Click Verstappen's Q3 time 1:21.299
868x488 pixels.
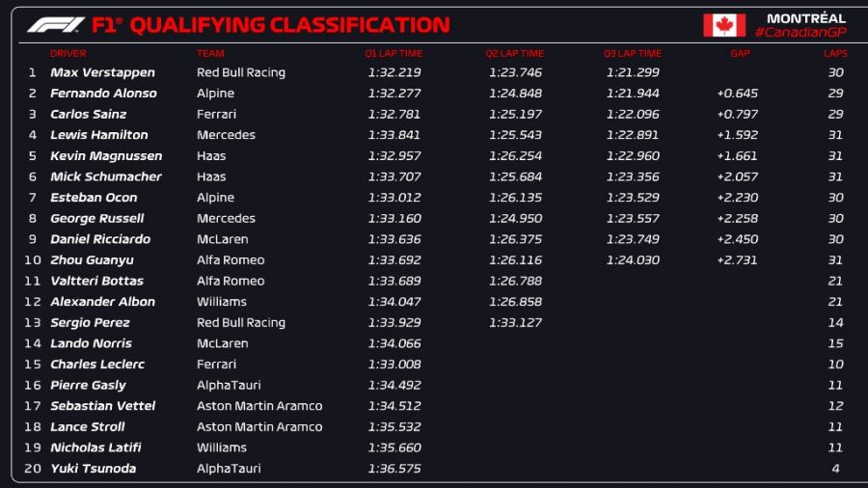[x=634, y=72]
